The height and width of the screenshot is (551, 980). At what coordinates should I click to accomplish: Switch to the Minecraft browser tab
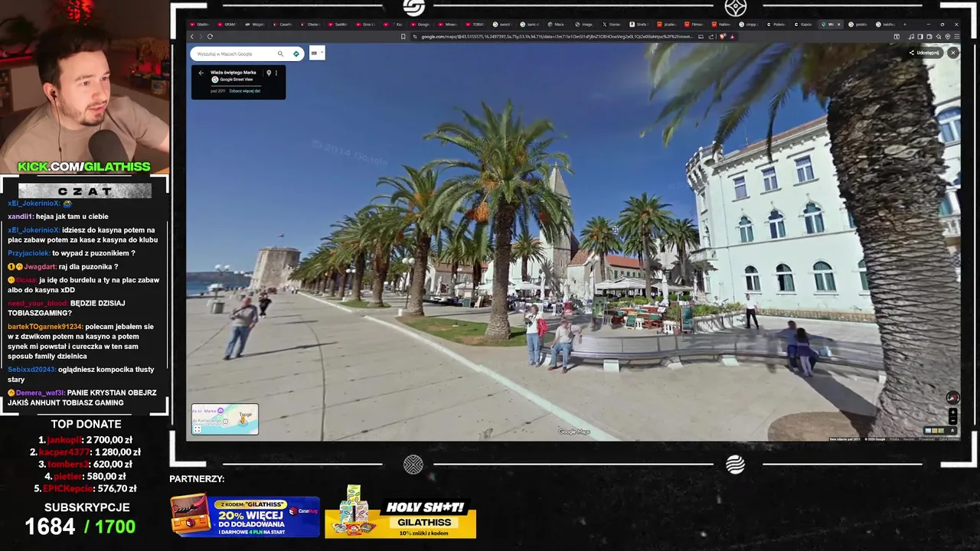pyautogui.click(x=447, y=24)
